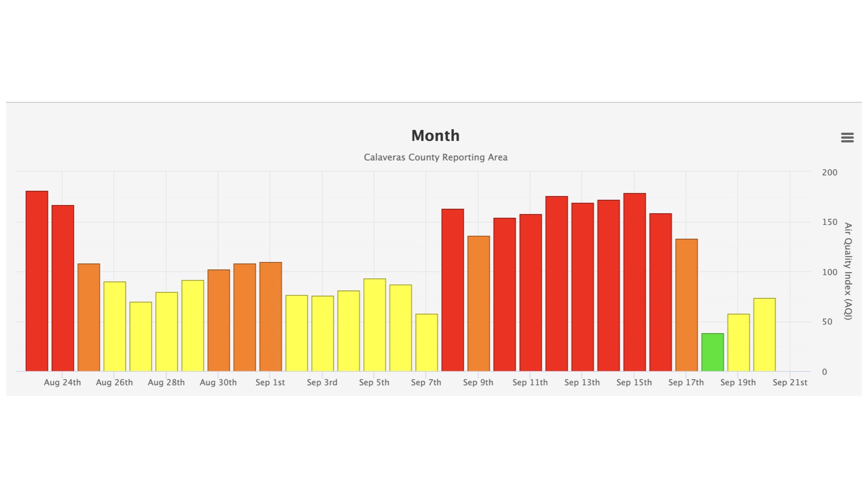Click the 'Sep 5th' x-axis label
Viewport: 868px width, 488px height.
pyautogui.click(x=374, y=382)
